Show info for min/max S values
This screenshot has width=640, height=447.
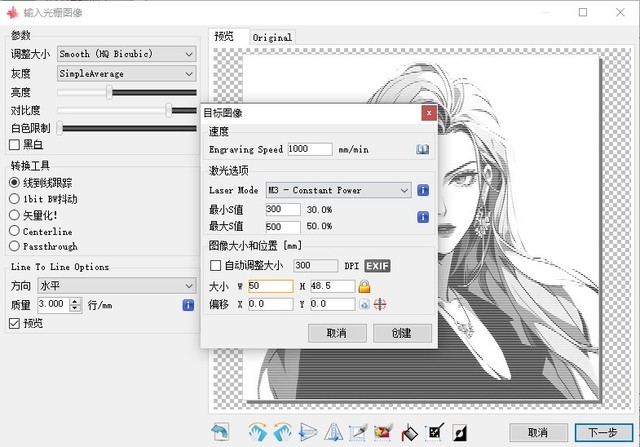pyautogui.click(x=423, y=217)
